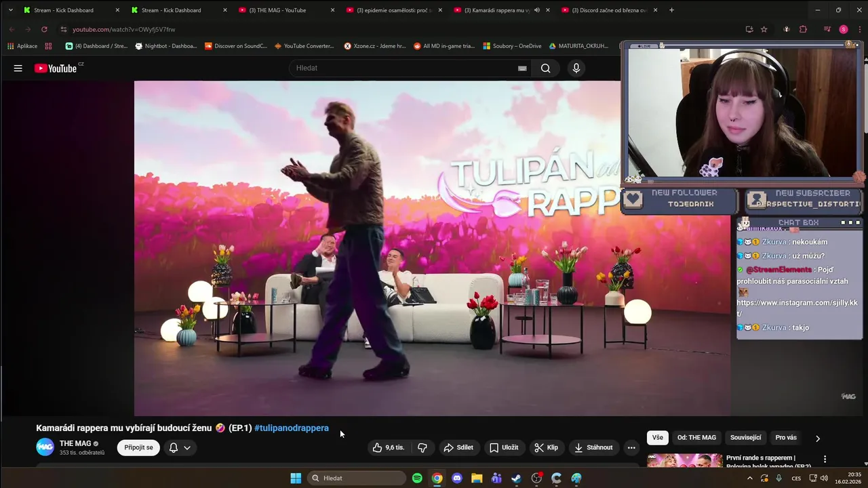Screen dimensions: 868x488
Task: Open CES keyboard language selector
Action: [x=796, y=478]
